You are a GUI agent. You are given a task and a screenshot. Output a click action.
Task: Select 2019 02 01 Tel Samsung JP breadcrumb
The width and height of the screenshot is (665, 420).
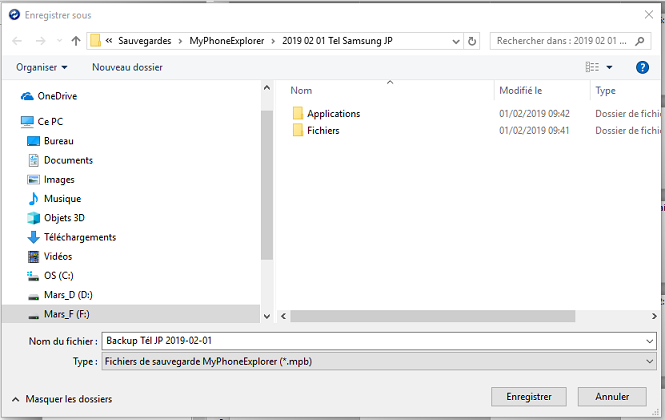click(x=337, y=41)
